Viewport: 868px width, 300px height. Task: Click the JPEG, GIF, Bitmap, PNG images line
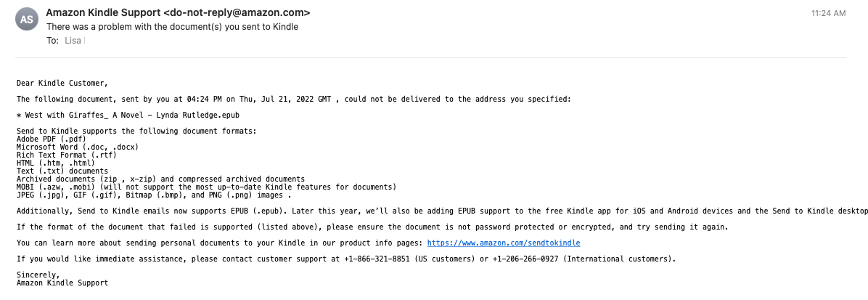pos(153,195)
